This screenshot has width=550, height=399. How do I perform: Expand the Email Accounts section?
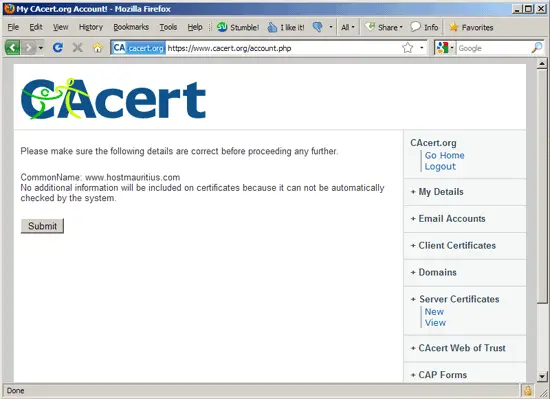(x=448, y=218)
